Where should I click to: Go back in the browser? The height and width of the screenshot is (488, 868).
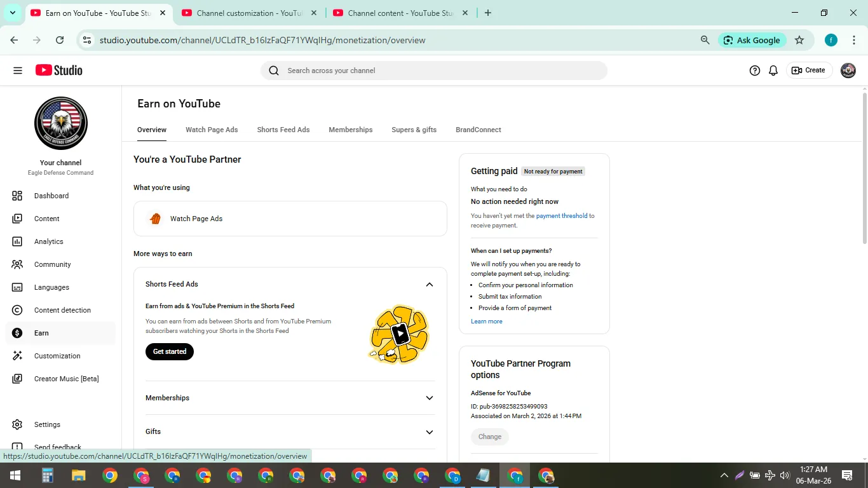(x=14, y=40)
